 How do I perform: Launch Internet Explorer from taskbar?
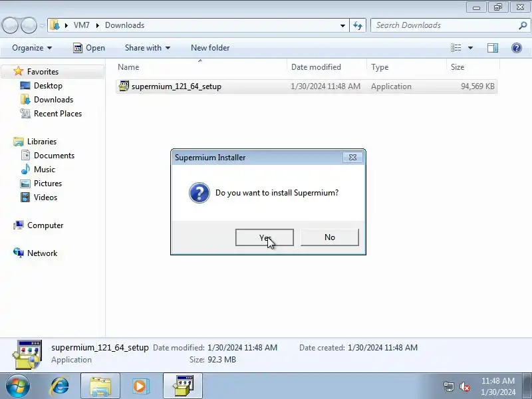(x=59, y=386)
